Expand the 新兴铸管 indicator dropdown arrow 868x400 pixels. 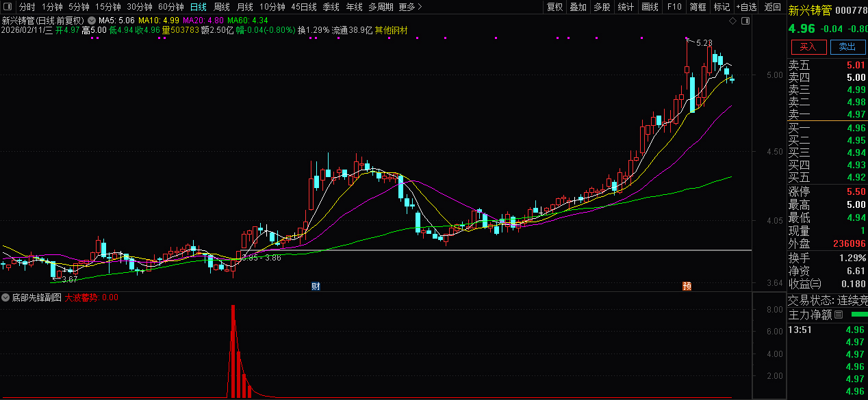point(92,21)
